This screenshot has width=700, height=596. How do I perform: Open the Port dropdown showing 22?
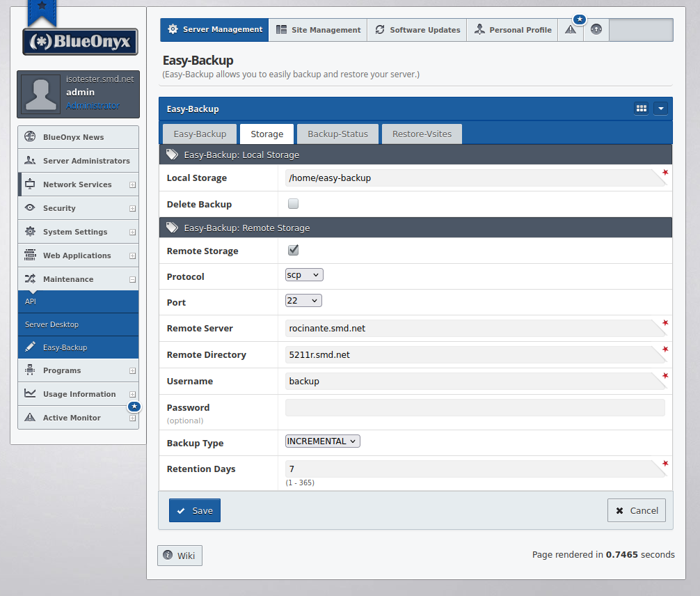[303, 301]
